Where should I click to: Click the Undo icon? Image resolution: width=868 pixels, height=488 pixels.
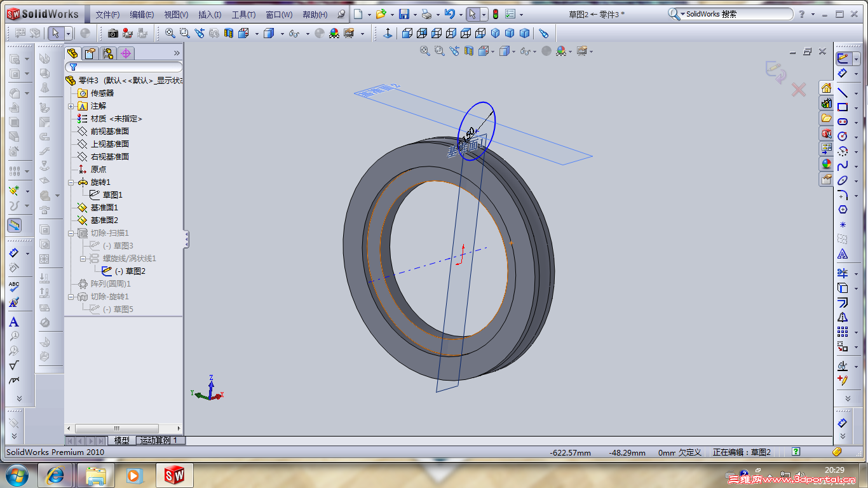tap(450, 14)
